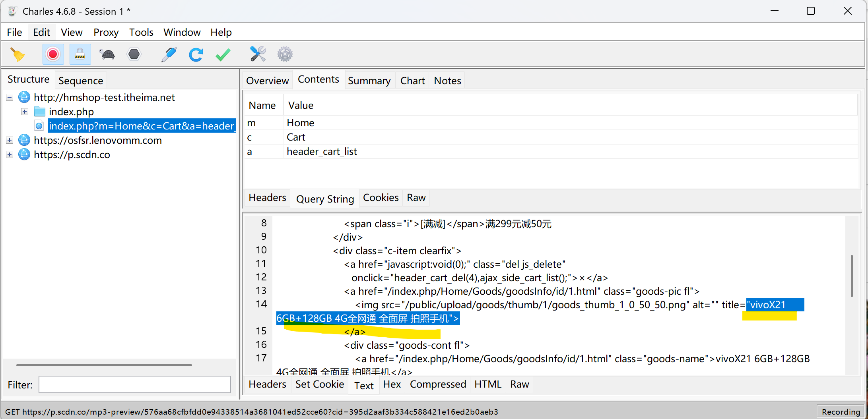Screen dimensions: 868x419
Task: Expand the p.scdn.co host node
Action: [10, 154]
